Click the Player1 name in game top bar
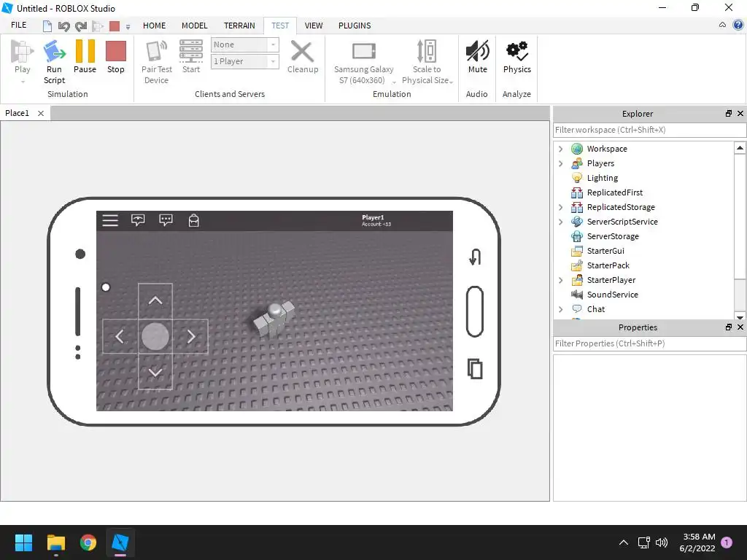Viewport: 747px width, 560px height. 373,217
